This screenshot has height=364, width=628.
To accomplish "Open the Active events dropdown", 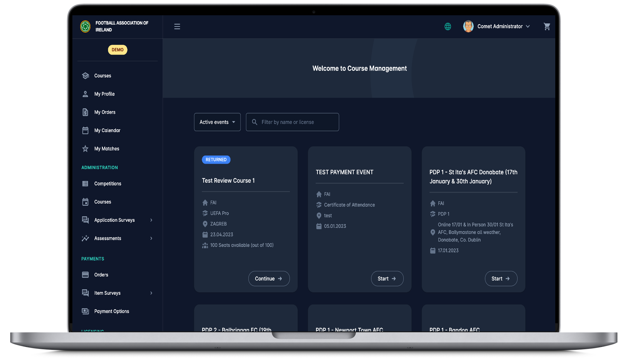I will (x=217, y=122).
